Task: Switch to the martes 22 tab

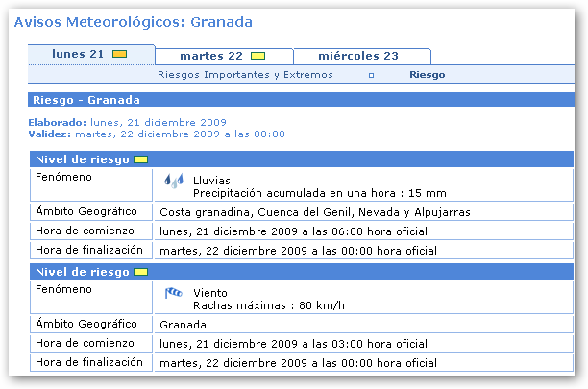Action: coord(210,56)
